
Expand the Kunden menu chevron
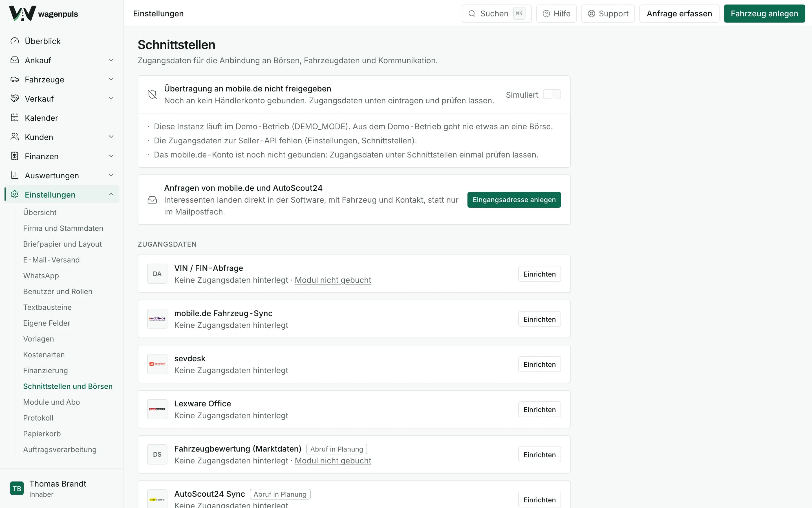pyautogui.click(x=111, y=137)
